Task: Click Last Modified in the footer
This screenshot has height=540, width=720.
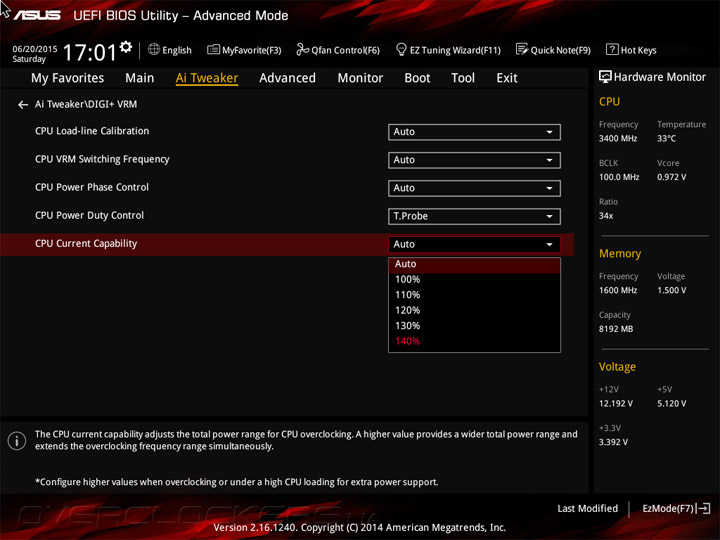Action: 587,509
